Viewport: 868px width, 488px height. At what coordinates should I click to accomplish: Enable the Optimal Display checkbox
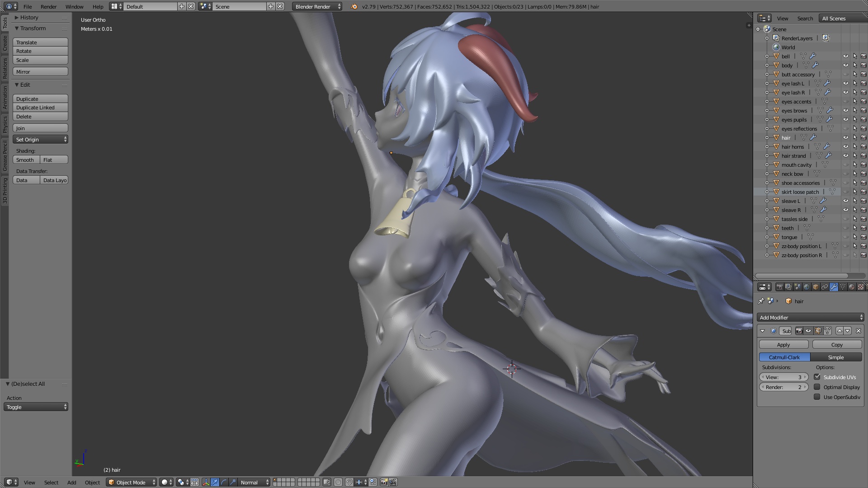[x=817, y=387]
